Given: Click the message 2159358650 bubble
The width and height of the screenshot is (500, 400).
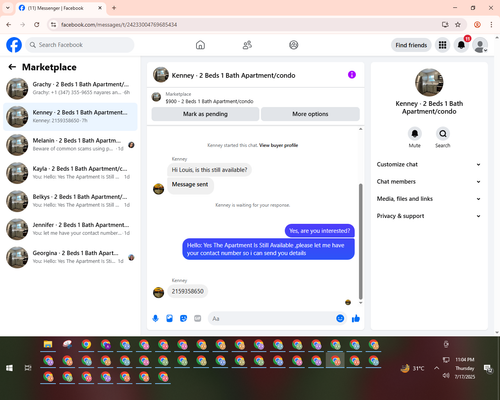Looking at the screenshot, I should pos(188,291).
